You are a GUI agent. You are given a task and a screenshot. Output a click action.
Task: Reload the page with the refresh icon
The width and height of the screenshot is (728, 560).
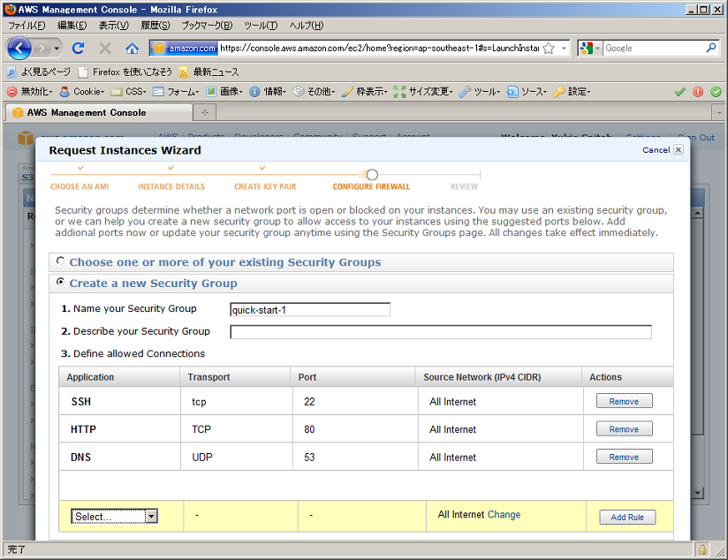tap(78, 49)
